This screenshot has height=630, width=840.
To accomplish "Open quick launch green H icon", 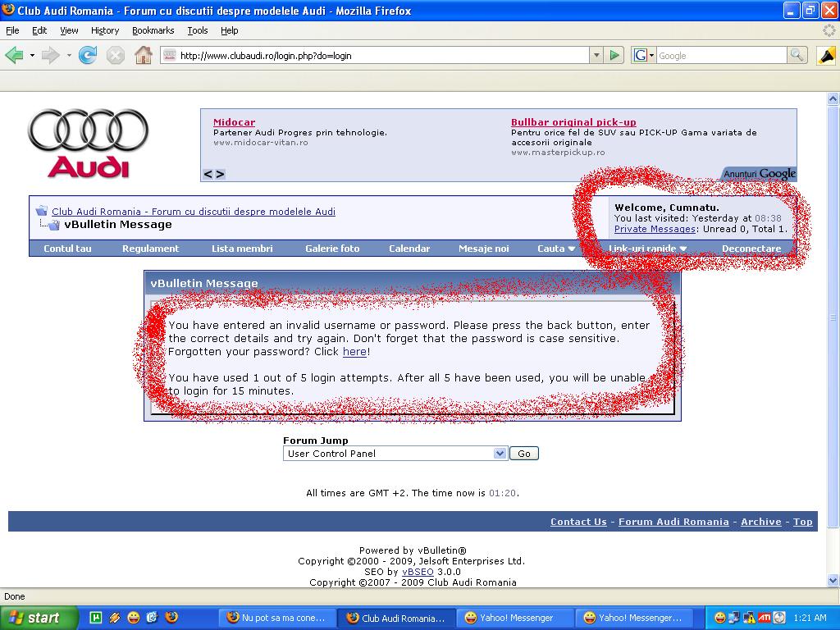I will tap(96, 618).
